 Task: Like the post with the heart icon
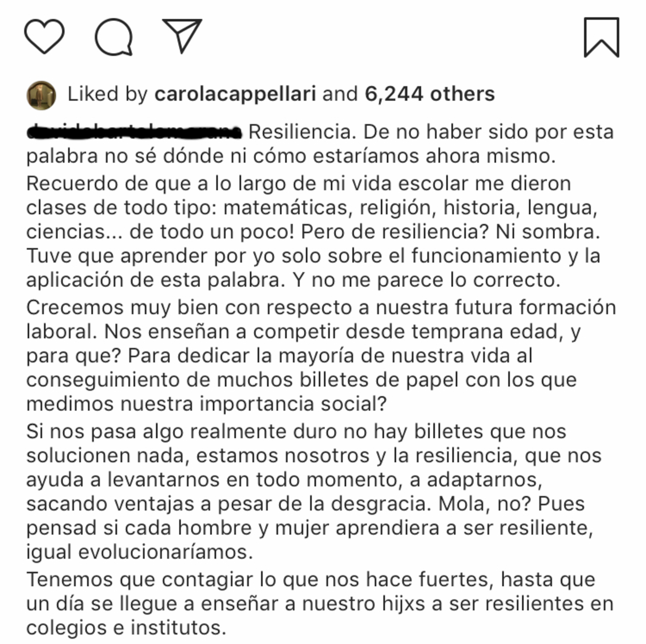(44, 36)
